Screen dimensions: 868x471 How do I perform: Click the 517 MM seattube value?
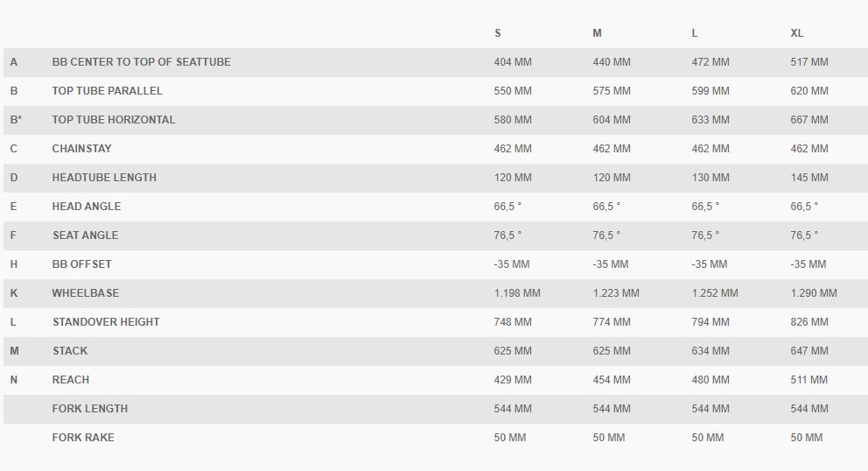(x=809, y=62)
